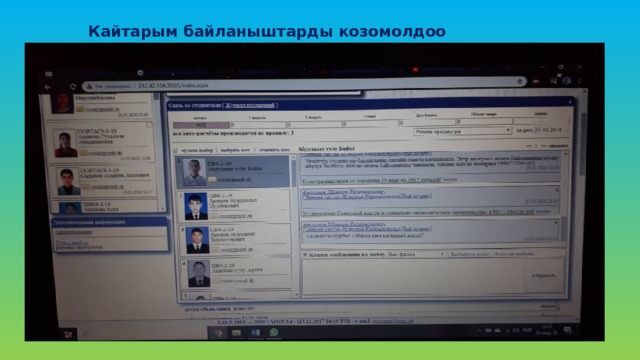The width and height of the screenshot is (640, 360).
Task: Click the отправить send button
Action: pos(543,276)
